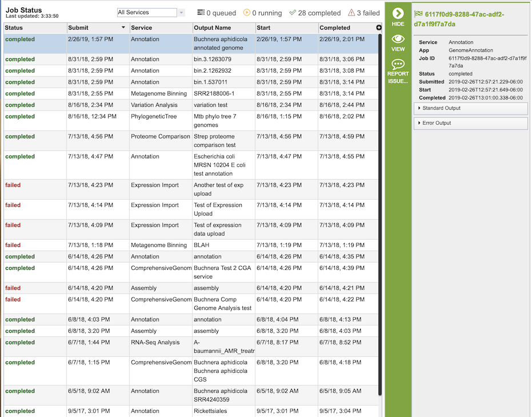Image resolution: width=532 pixels, height=417 pixels.
Task: Sort by the Start column header
Action: point(287,28)
